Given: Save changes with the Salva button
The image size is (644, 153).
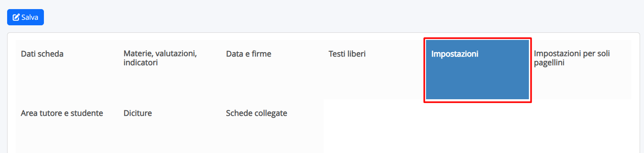Looking at the screenshot, I should coord(25,17).
